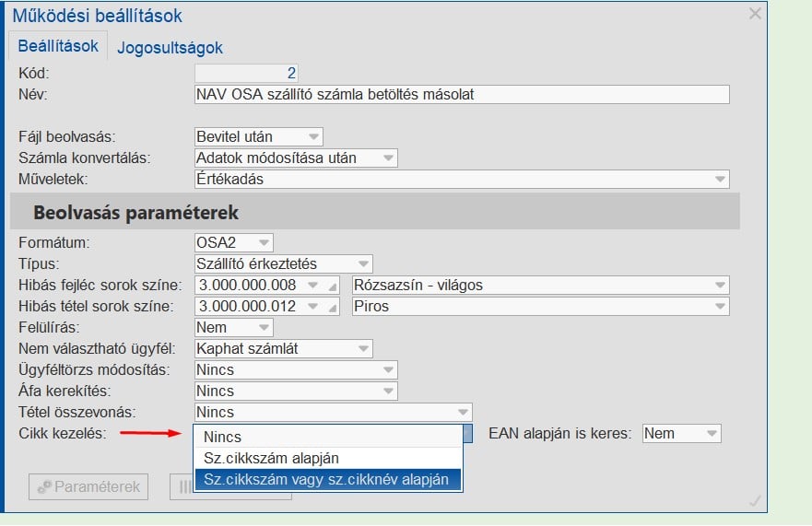Viewport: 812px width, 526px height.
Task: Open the Fájl beolvasás dropdown
Action: [x=259, y=136]
